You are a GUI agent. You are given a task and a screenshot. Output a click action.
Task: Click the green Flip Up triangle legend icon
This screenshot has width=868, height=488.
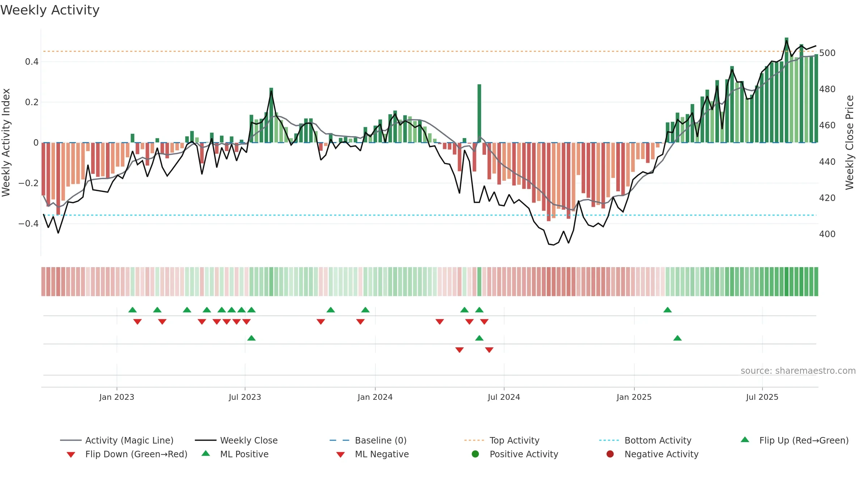coord(745,440)
